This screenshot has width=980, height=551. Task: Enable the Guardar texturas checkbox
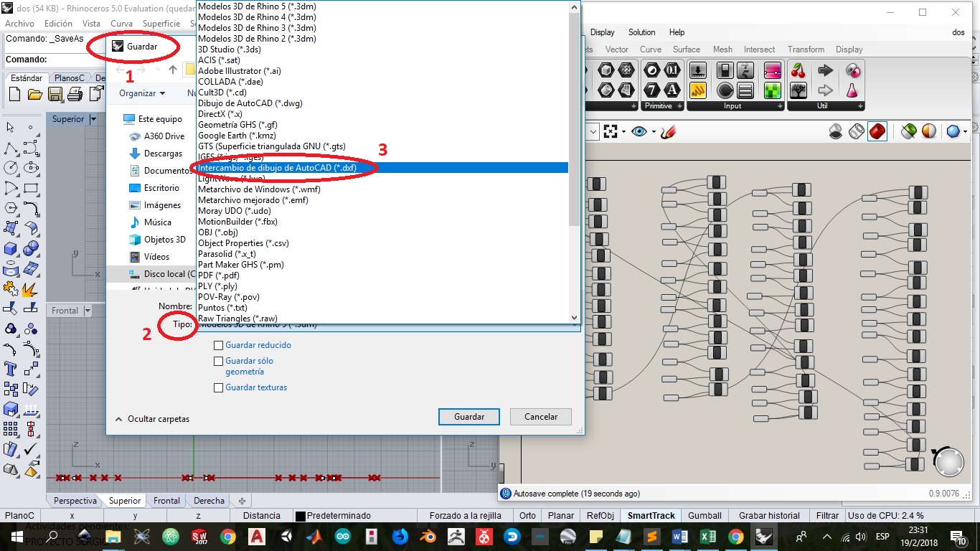pyautogui.click(x=219, y=387)
